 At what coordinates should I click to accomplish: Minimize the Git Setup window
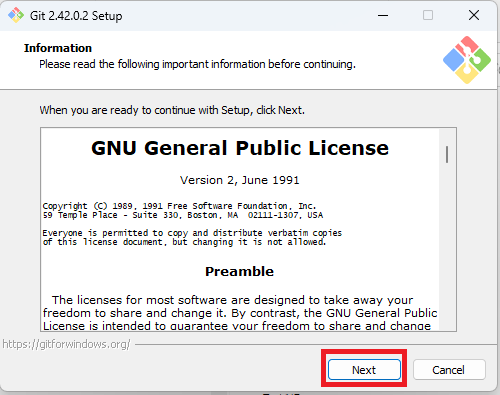383,15
